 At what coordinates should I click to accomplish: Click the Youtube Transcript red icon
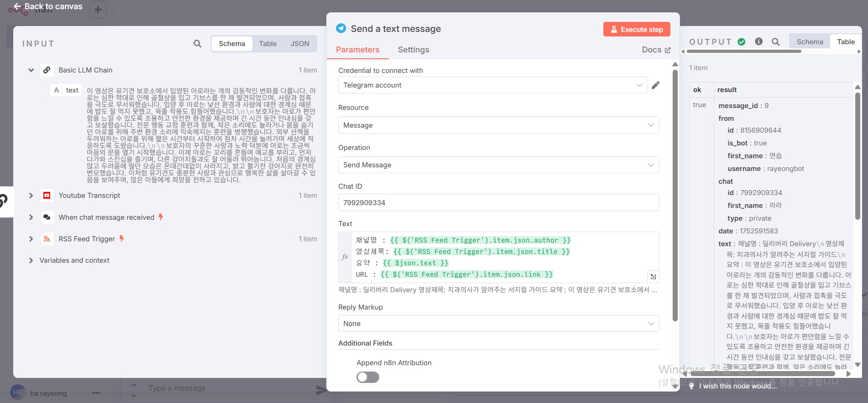point(47,196)
